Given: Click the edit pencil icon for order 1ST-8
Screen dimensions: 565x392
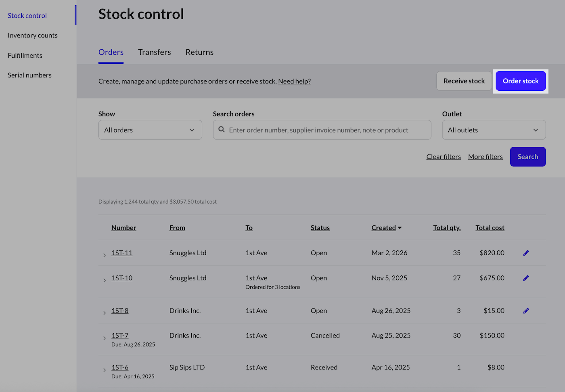Looking at the screenshot, I should point(526,311).
